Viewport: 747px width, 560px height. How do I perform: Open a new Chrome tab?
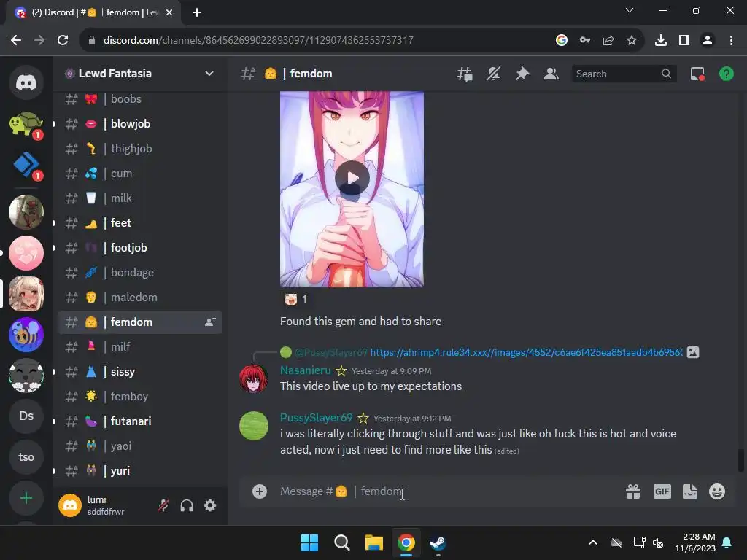pyautogui.click(x=197, y=12)
